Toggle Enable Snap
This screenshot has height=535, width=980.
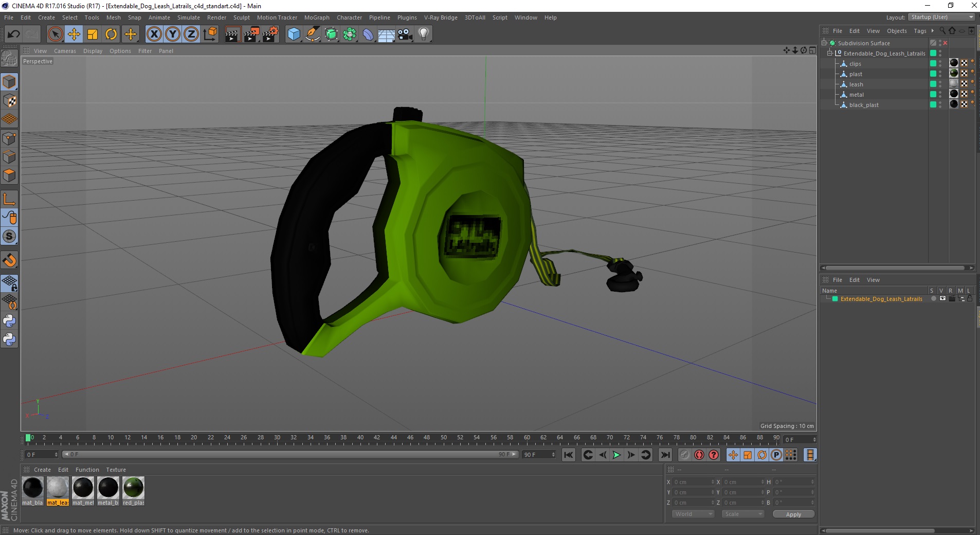(9, 260)
